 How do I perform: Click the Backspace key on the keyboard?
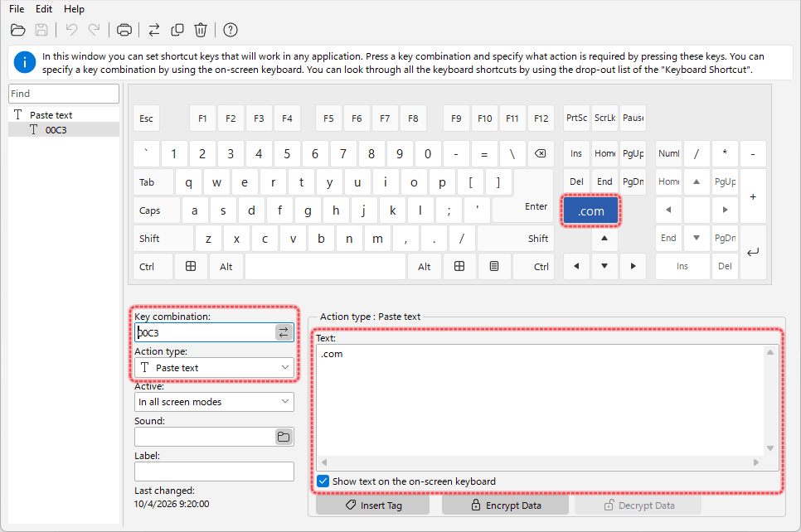tap(540, 153)
